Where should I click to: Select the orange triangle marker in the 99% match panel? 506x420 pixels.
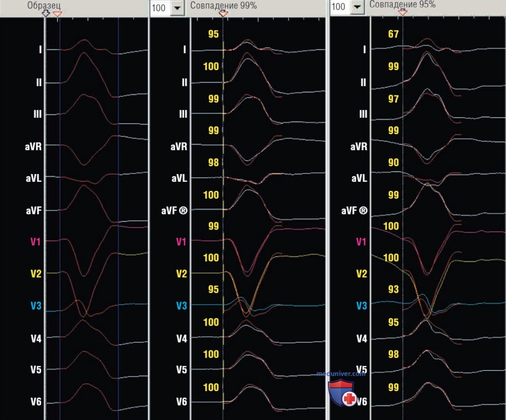point(223,13)
